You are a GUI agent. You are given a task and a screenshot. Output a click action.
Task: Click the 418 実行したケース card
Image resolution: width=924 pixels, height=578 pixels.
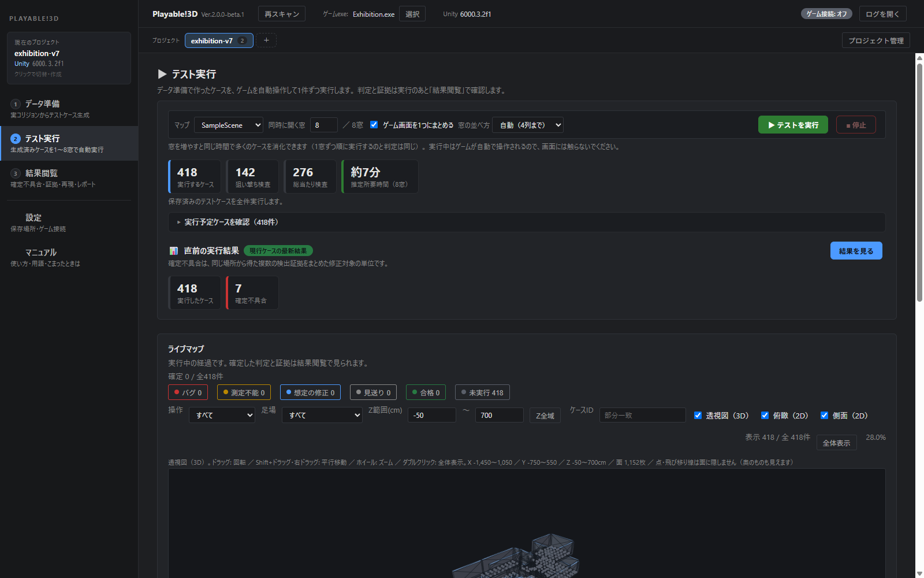click(195, 293)
